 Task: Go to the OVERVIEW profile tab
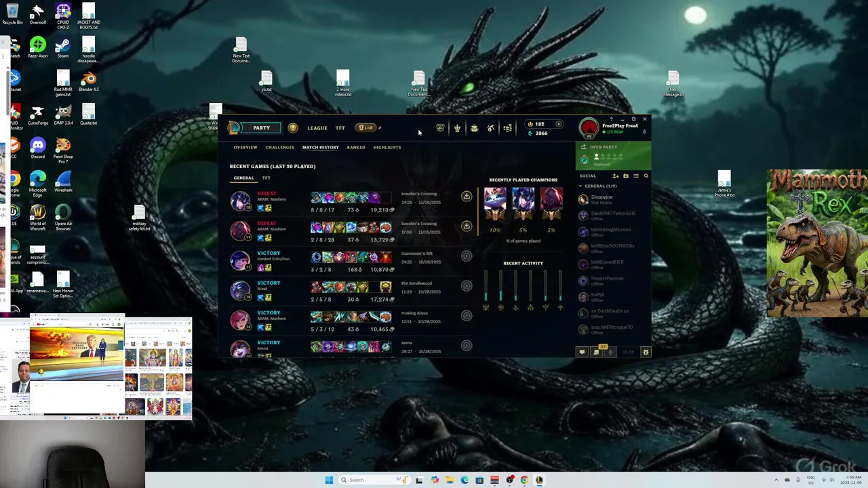click(245, 147)
